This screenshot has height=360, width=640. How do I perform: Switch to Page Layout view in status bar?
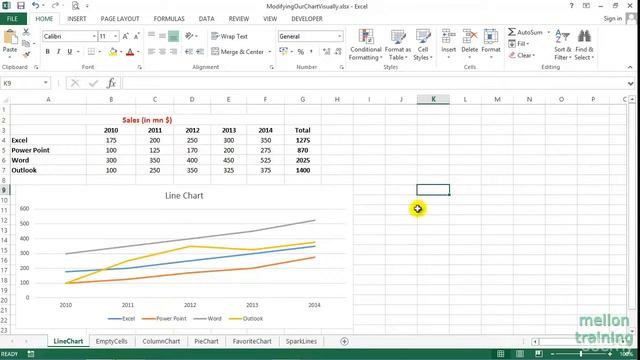click(x=520, y=354)
